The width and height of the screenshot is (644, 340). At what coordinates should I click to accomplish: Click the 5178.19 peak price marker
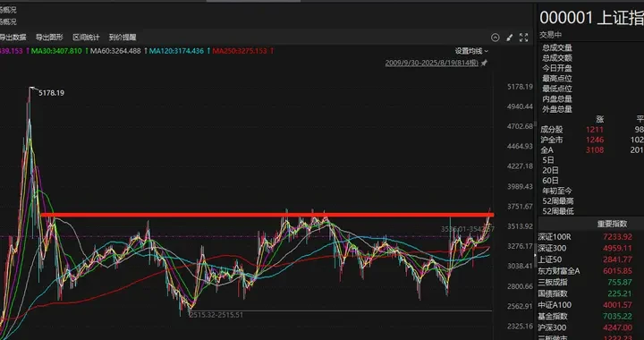click(51, 93)
